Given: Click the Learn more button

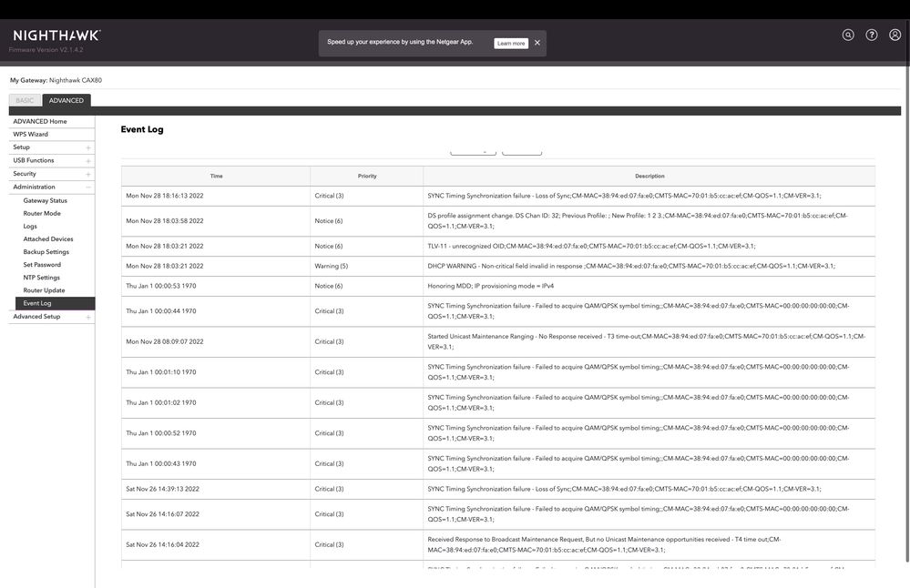Looking at the screenshot, I should (511, 43).
